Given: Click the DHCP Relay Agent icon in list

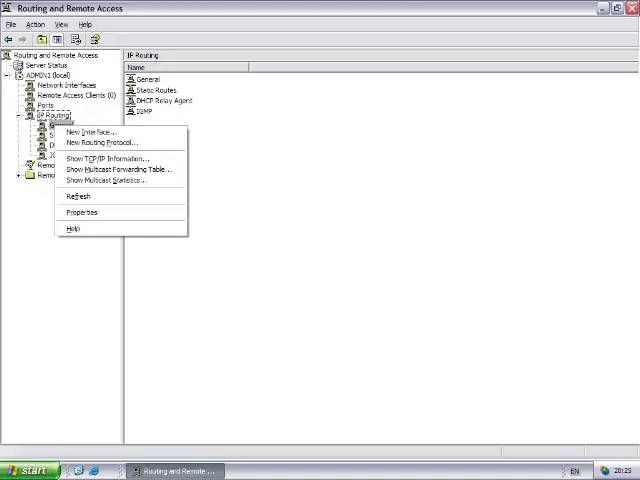Looking at the screenshot, I should click(x=131, y=100).
